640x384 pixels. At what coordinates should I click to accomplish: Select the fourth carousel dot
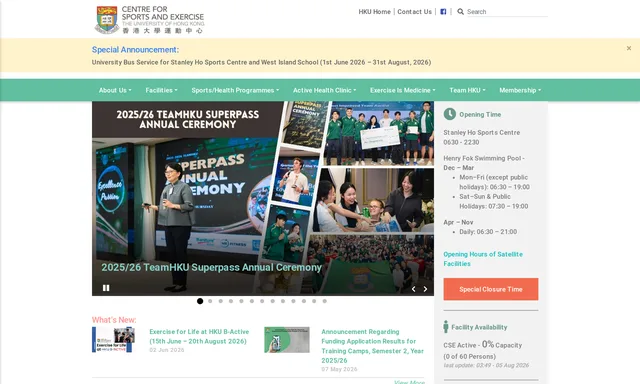click(231, 301)
